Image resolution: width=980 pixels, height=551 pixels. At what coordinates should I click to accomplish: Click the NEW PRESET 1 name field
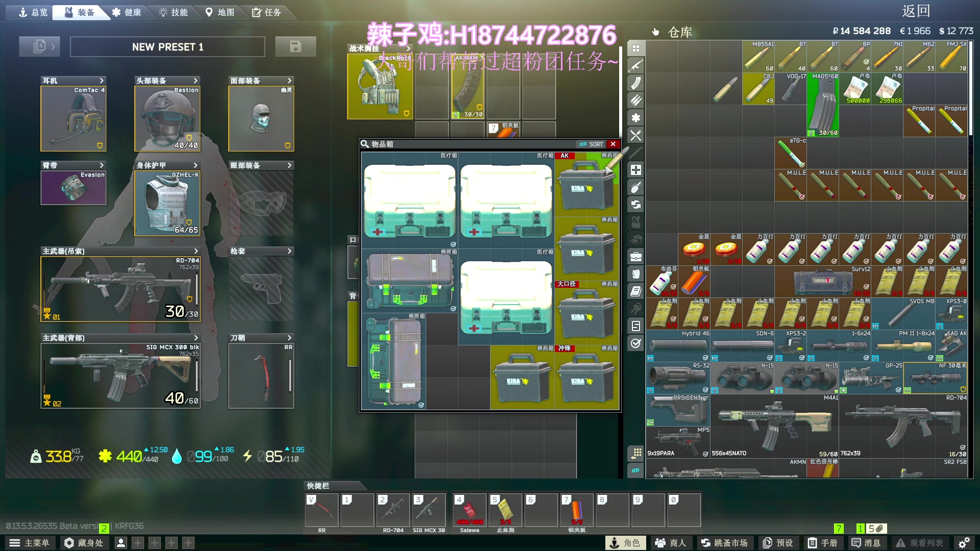[167, 46]
